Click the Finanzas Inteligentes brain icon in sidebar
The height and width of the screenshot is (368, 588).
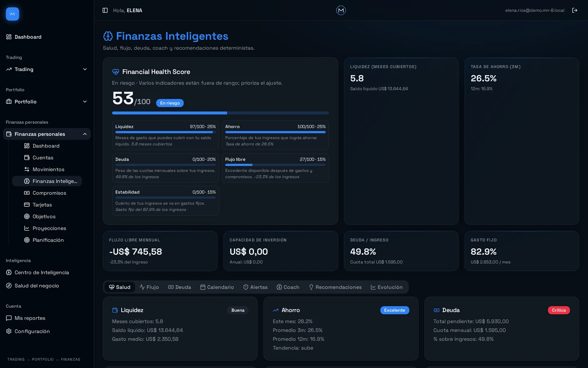tap(27, 181)
